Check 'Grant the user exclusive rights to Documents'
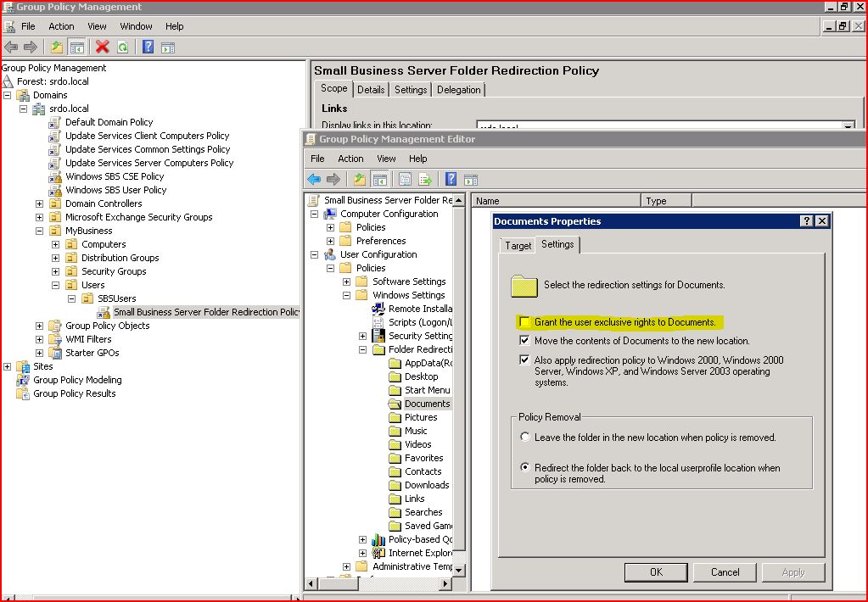The image size is (868, 602). pyautogui.click(x=524, y=323)
